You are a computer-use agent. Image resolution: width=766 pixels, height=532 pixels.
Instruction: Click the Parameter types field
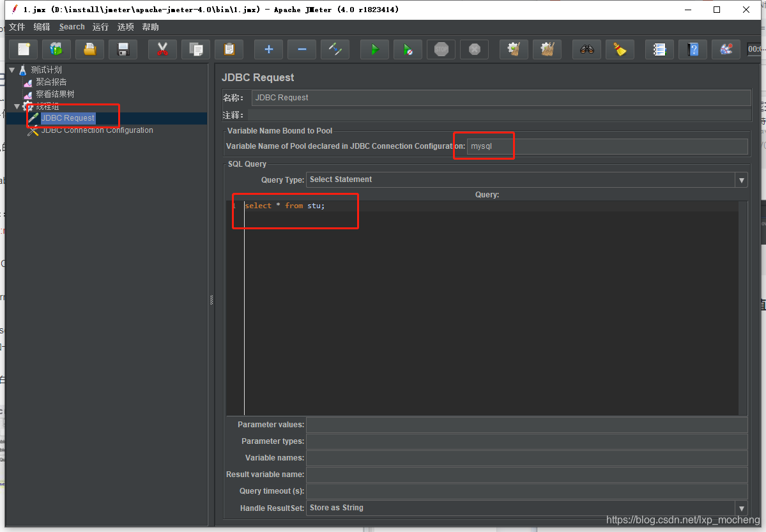pyautogui.click(x=526, y=441)
